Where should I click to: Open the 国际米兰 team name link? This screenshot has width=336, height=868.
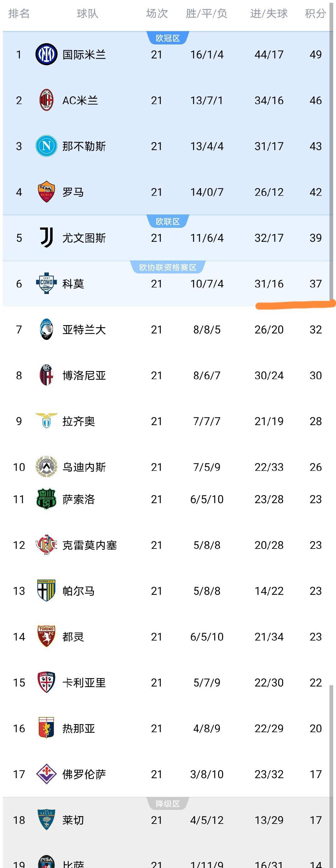(84, 55)
